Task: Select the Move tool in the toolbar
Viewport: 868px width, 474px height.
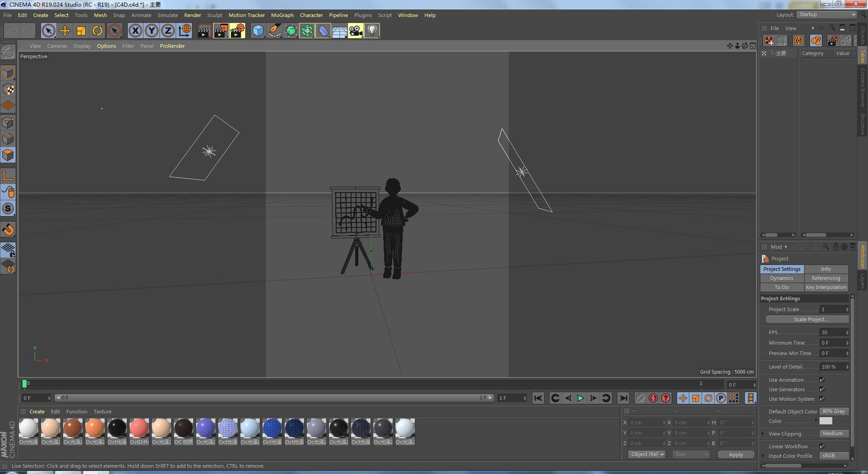Action: coord(65,31)
